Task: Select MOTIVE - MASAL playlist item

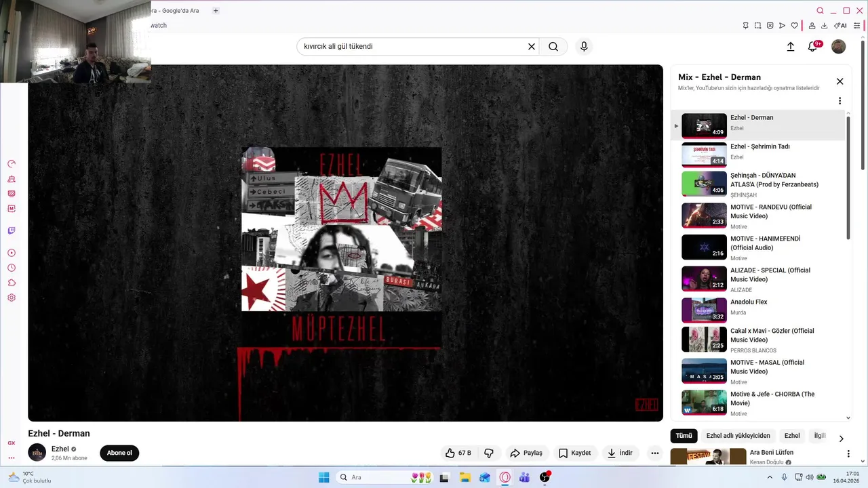Action: tap(758, 371)
